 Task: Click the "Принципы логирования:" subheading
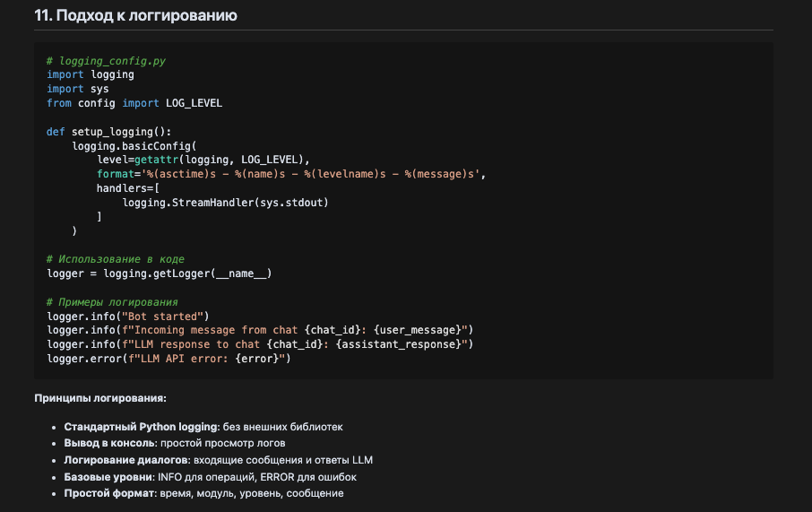tap(100, 398)
